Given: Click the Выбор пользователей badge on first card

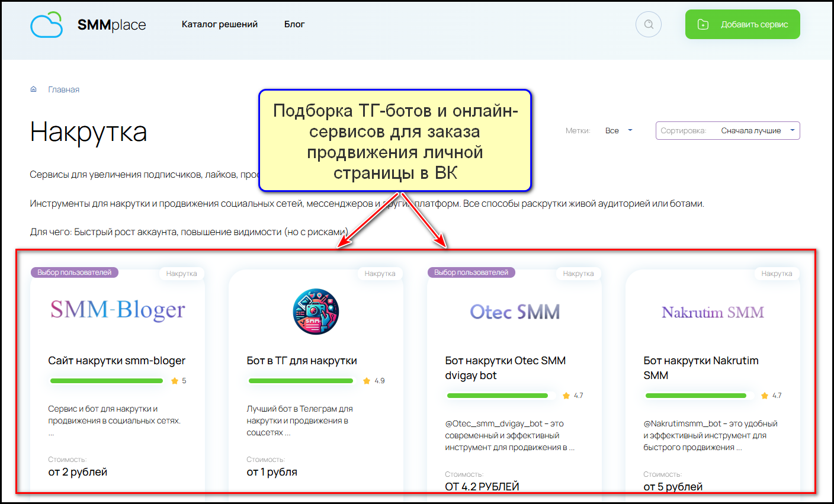Looking at the screenshot, I should coord(75,272).
